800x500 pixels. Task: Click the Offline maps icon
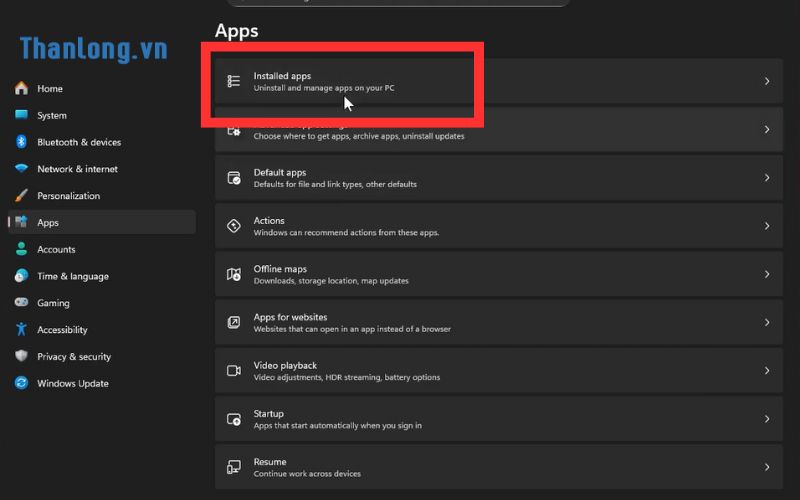(234, 274)
